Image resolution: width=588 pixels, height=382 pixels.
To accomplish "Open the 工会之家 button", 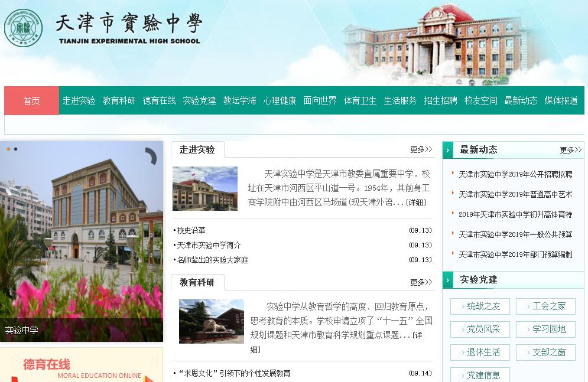I will pyautogui.click(x=545, y=306).
